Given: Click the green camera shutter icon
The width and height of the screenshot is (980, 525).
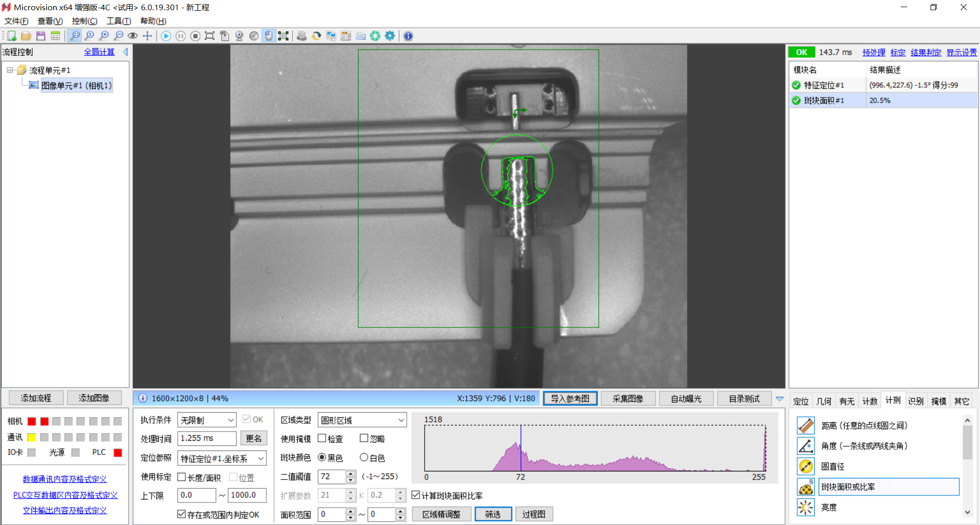Looking at the screenshot, I should 375,36.
